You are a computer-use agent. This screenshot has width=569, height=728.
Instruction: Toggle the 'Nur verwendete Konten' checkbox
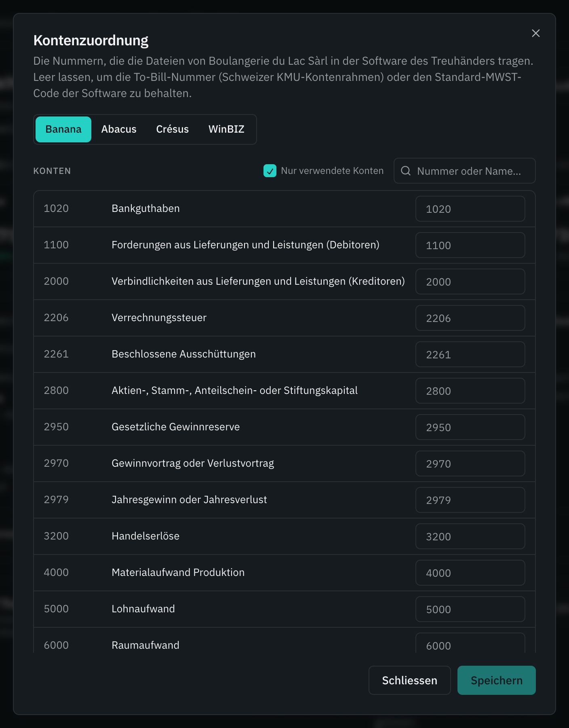(270, 171)
